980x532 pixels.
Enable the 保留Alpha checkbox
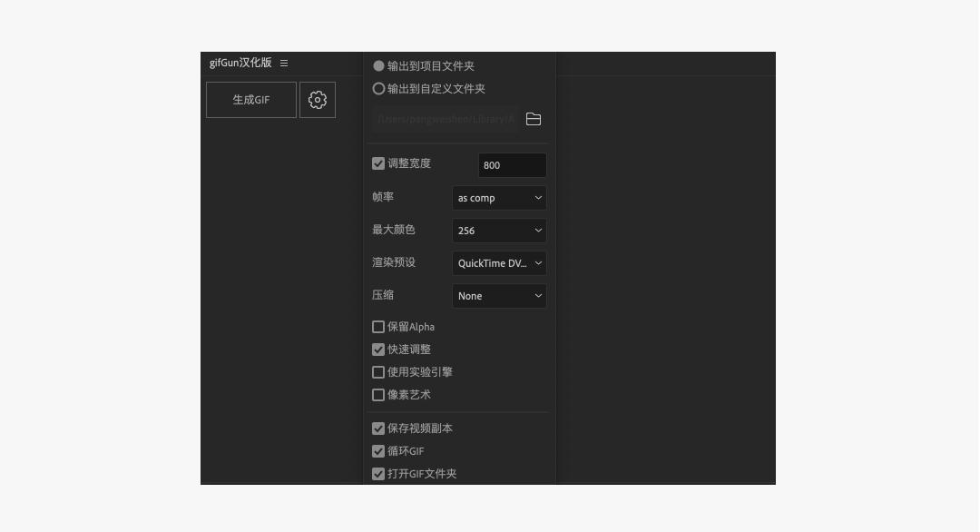[377, 327]
